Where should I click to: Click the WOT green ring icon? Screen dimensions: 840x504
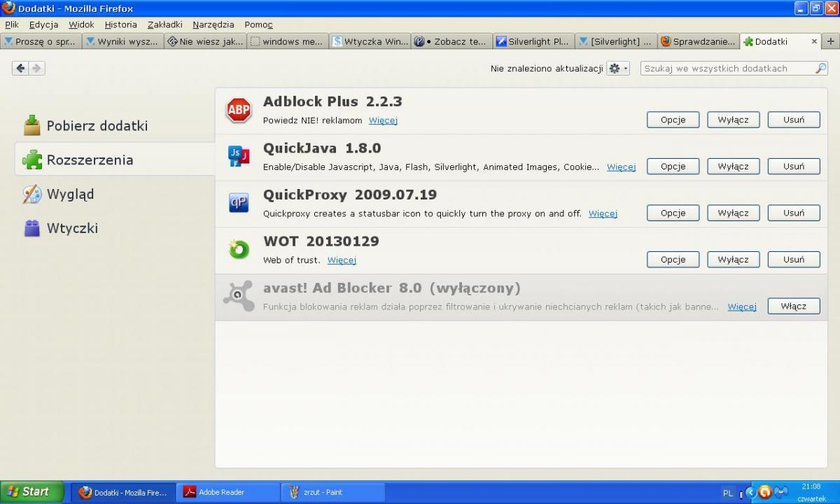pos(239,249)
